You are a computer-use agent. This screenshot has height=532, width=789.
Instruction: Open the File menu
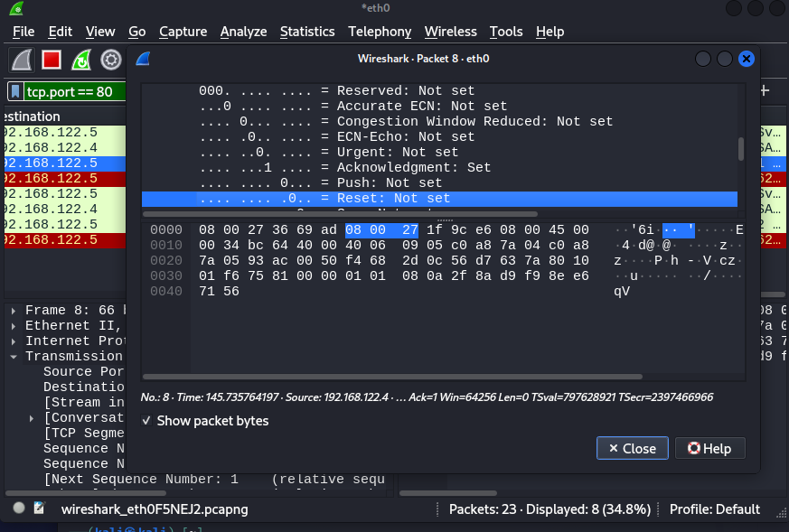tap(23, 32)
